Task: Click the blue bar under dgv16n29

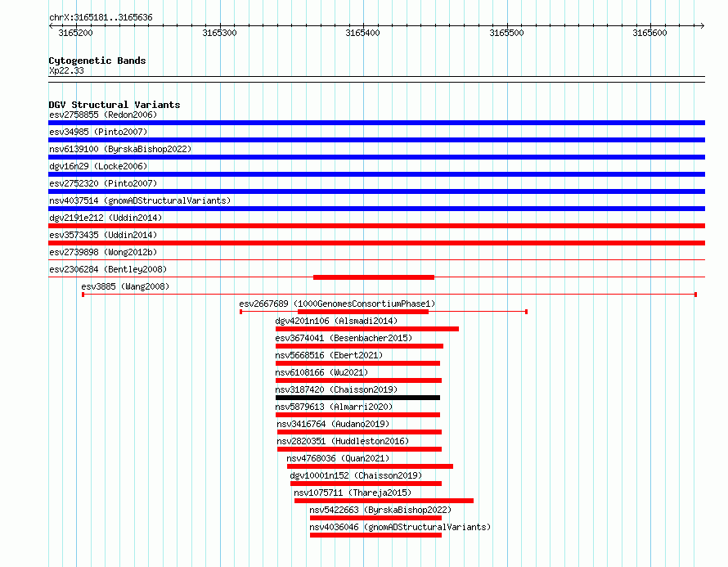Action: pyautogui.click(x=376, y=174)
